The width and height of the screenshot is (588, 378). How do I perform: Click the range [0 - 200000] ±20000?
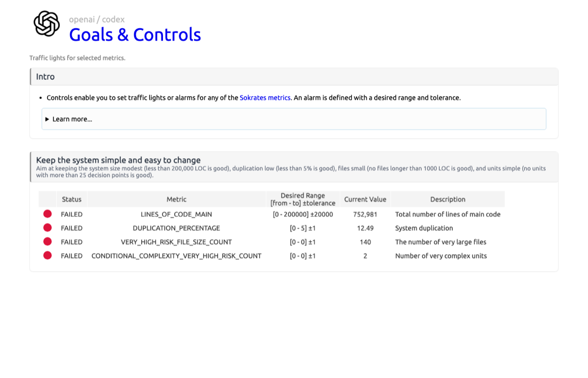[x=303, y=214]
